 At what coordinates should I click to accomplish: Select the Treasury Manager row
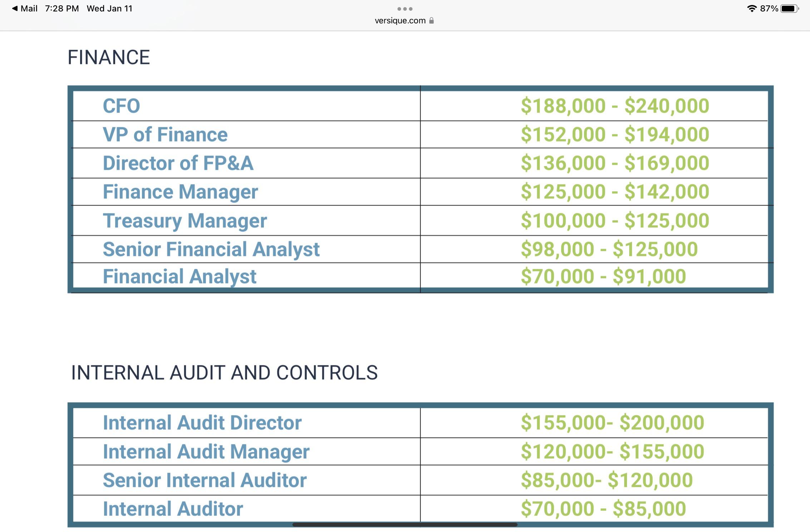[184, 220]
